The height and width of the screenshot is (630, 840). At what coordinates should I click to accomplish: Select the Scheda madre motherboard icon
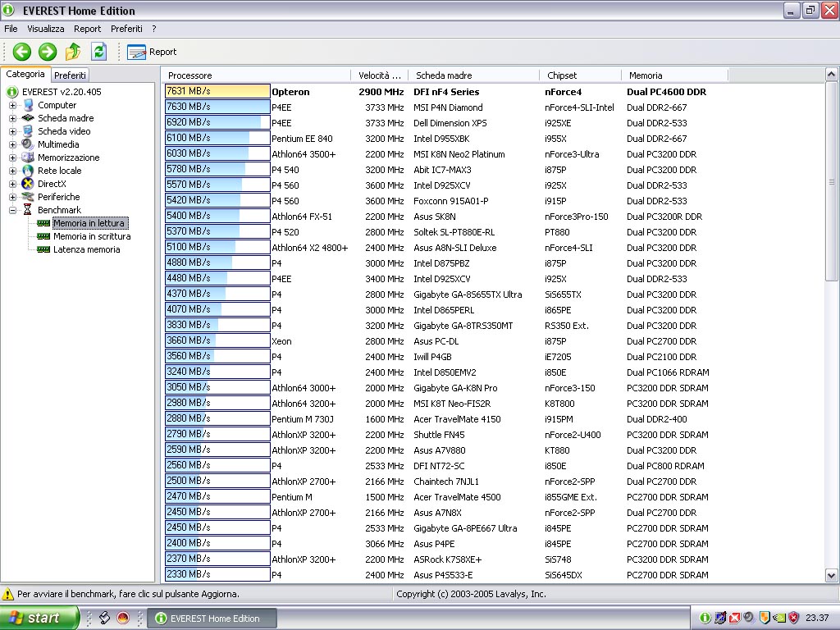click(x=28, y=118)
